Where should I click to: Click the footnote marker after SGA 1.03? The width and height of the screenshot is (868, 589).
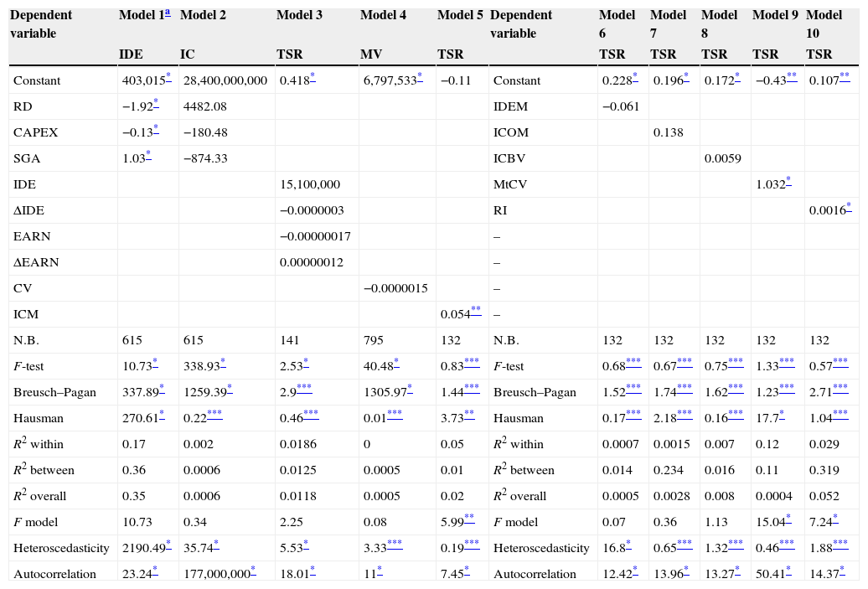[149, 156]
